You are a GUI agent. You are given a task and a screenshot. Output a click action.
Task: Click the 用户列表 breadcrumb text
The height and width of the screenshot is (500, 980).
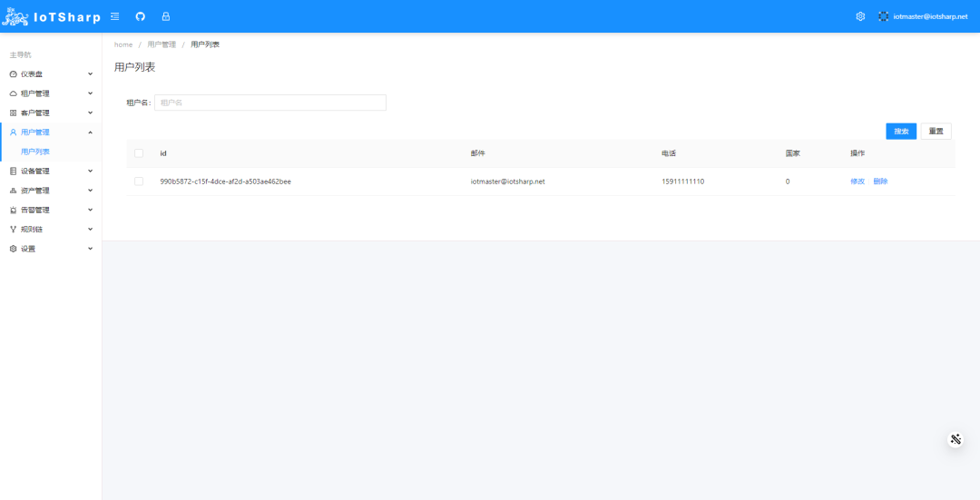pyautogui.click(x=205, y=44)
